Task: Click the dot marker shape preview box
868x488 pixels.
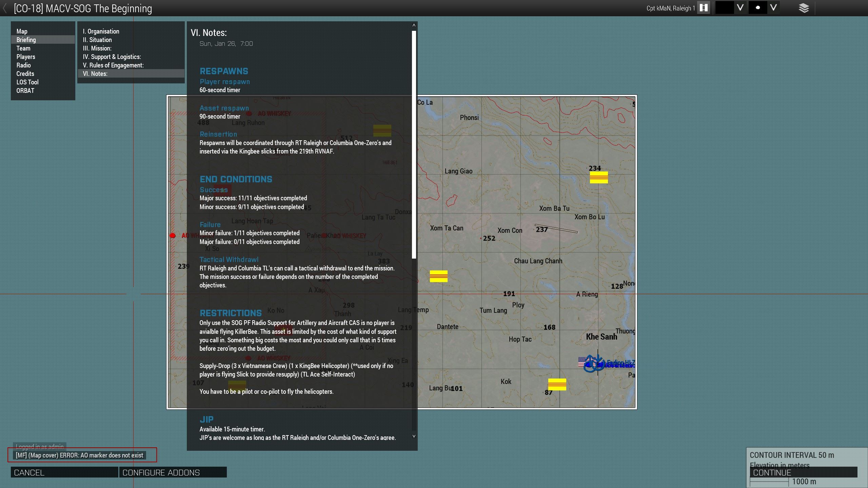Action: 757,8
